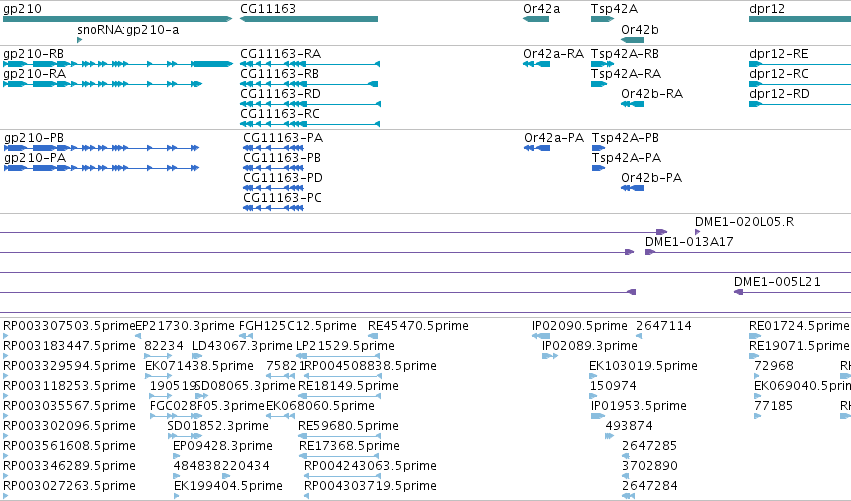Click the 150974 feature label
The image size is (851, 501).
click(x=613, y=386)
